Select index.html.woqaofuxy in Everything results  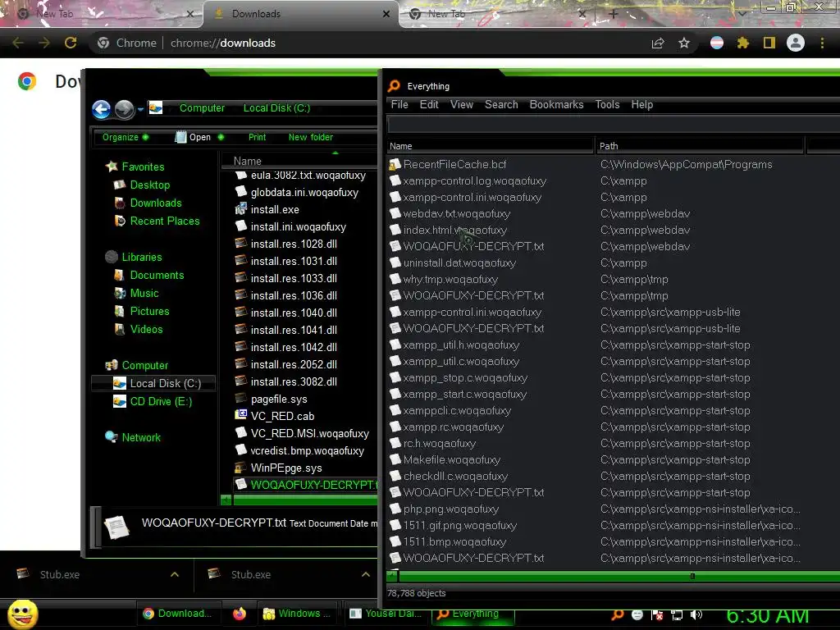[x=449, y=231]
